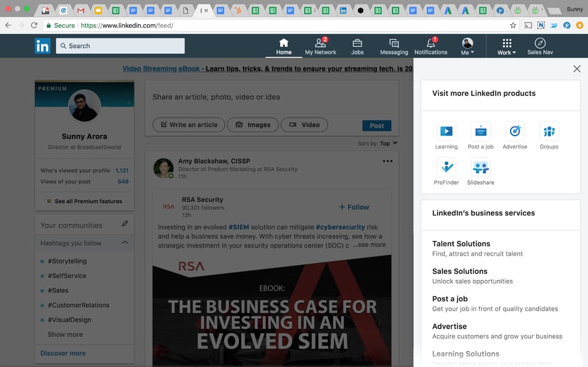This screenshot has height=367, width=588.
Task: Open the Sunny Arora profile name link
Action: 84,136
